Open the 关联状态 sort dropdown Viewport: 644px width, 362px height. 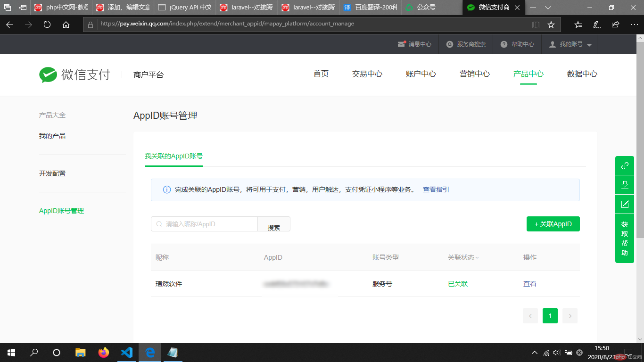(x=477, y=257)
